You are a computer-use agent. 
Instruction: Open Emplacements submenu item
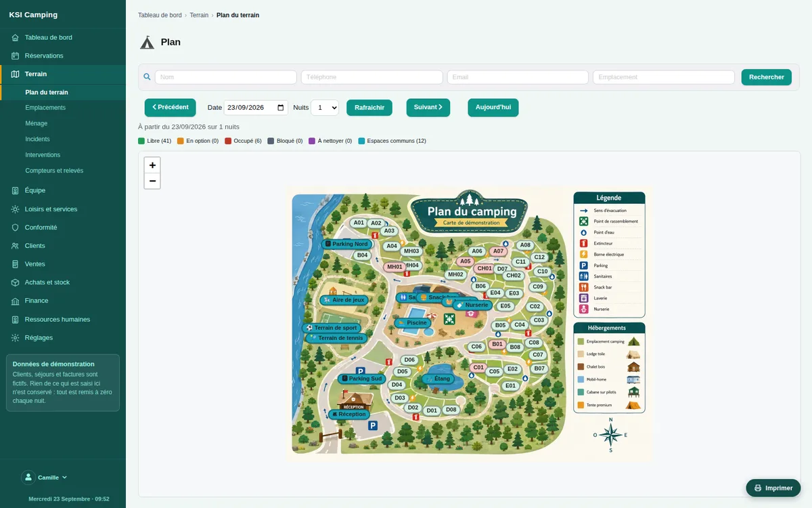[45, 108]
